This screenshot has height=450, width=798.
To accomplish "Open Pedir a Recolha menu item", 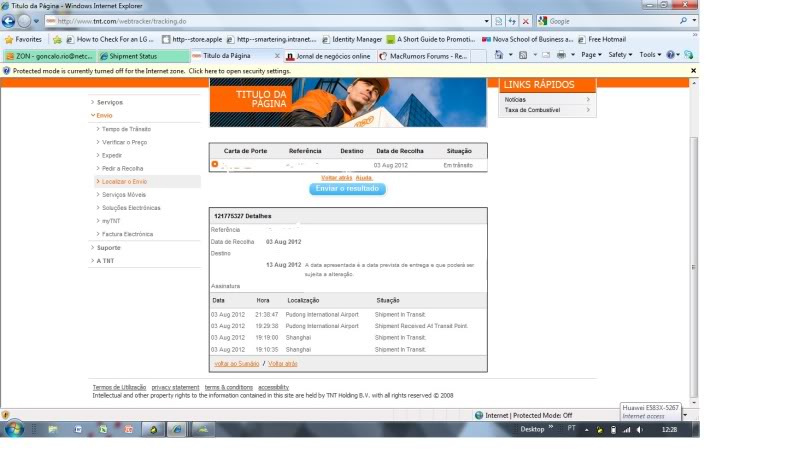I will click(x=122, y=168).
